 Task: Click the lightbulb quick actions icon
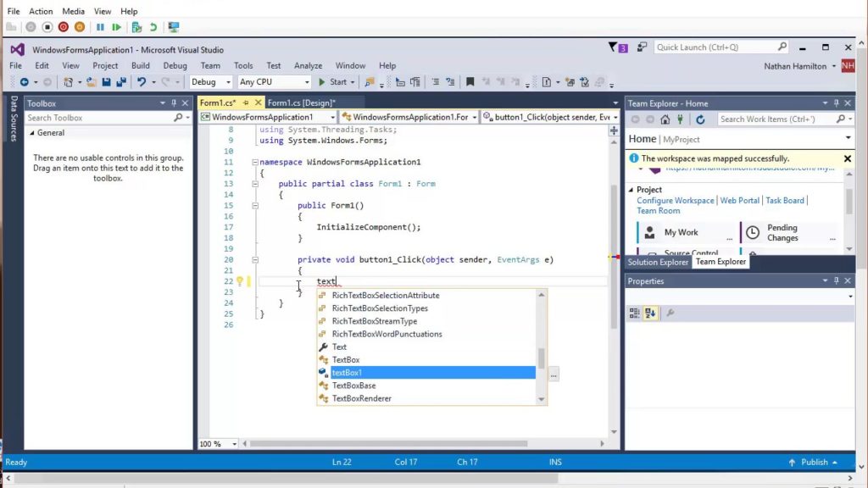point(240,281)
